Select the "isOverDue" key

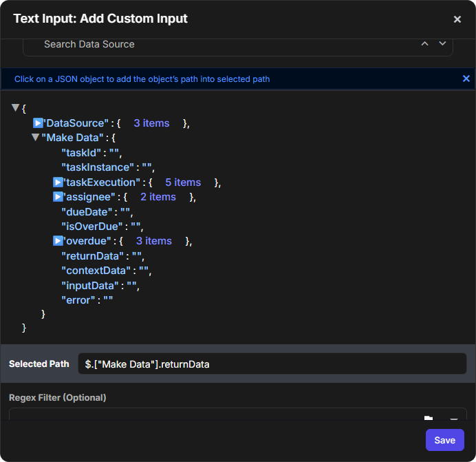click(92, 227)
